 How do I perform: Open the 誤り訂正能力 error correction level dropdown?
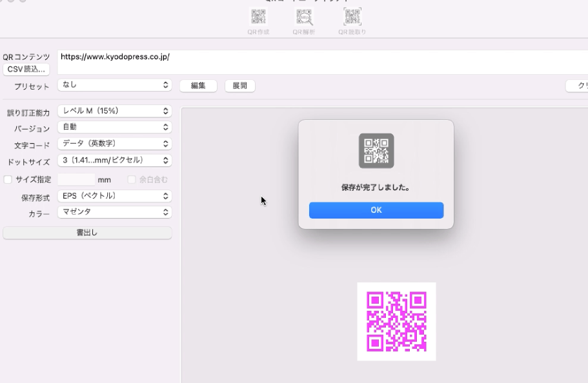coord(114,110)
